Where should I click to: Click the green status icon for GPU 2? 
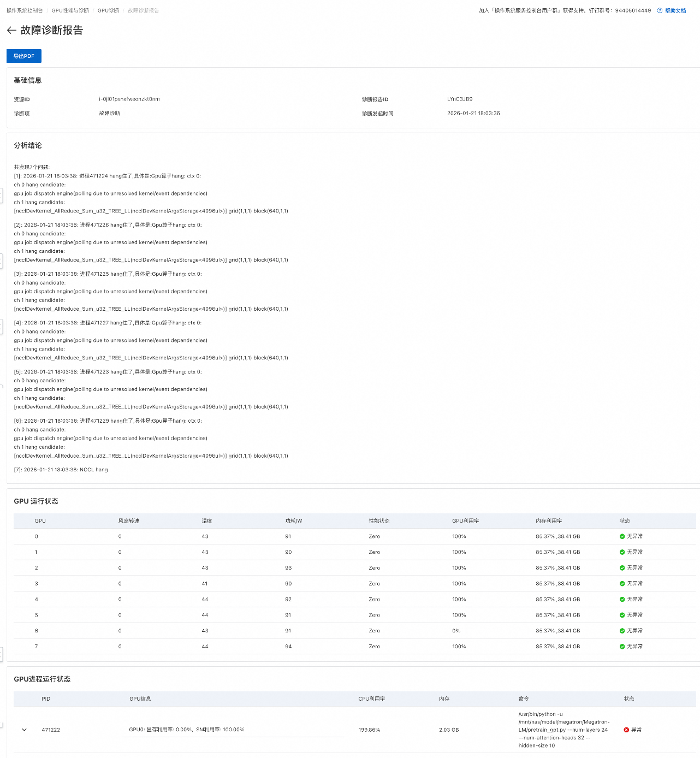click(x=622, y=568)
